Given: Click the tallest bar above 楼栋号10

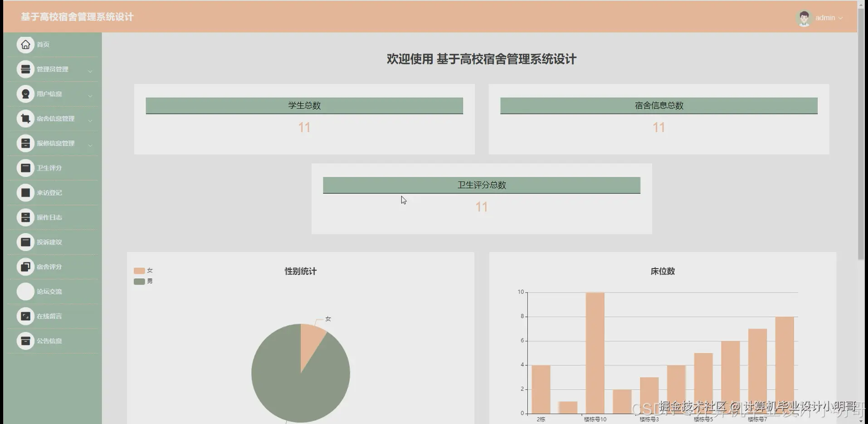Looking at the screenshot, I should [595, 353].
